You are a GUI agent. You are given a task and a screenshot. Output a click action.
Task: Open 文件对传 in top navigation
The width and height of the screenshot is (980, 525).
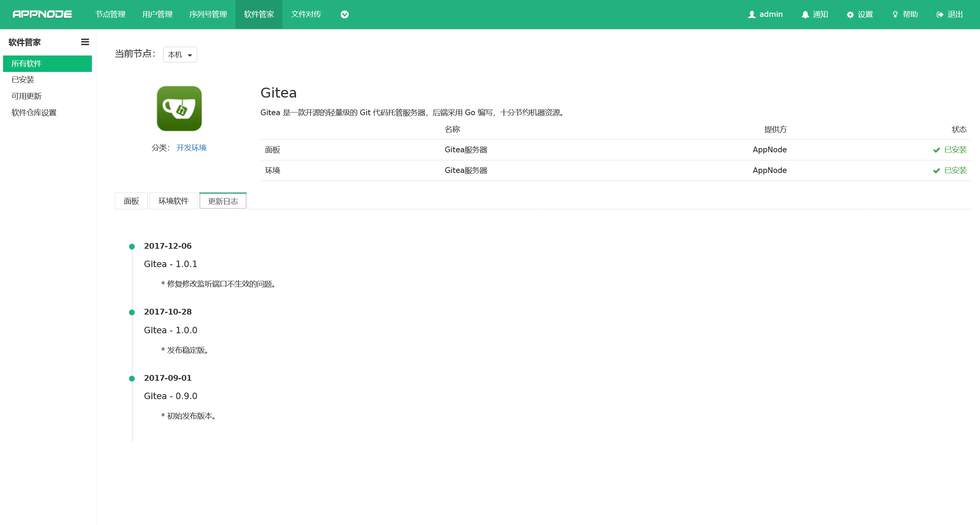pos(306,14)
